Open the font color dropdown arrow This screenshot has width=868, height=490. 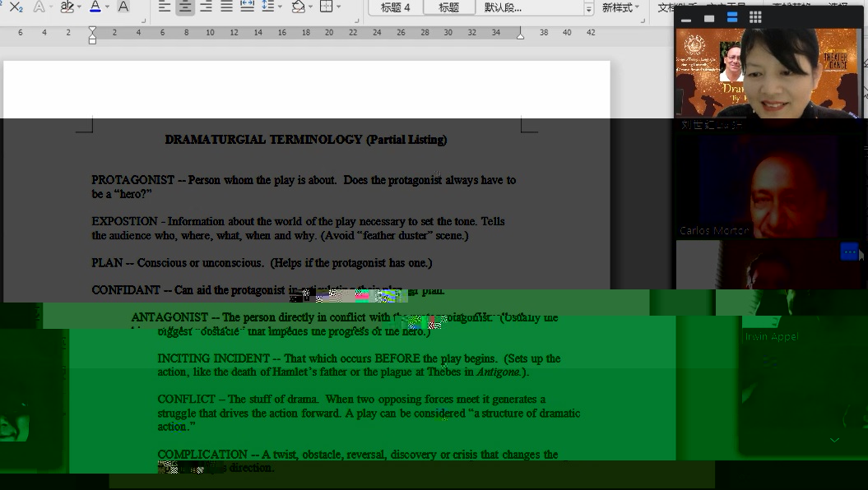coord(107,7)
